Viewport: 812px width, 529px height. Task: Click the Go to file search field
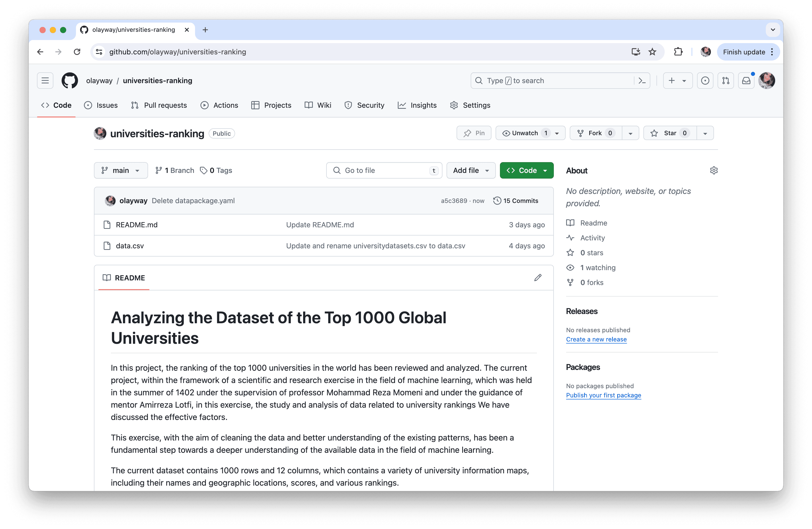coord(384,170)
